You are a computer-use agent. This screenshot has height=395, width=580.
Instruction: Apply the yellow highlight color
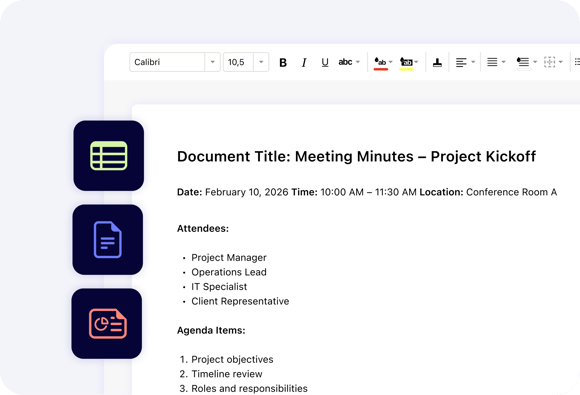[x=406, y=63]
